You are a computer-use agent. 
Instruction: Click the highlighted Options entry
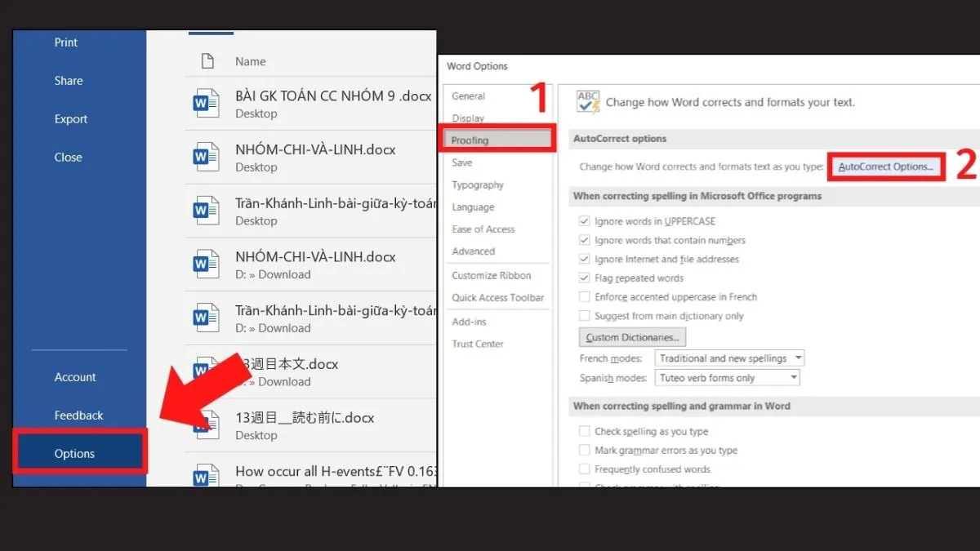(75, 452)
